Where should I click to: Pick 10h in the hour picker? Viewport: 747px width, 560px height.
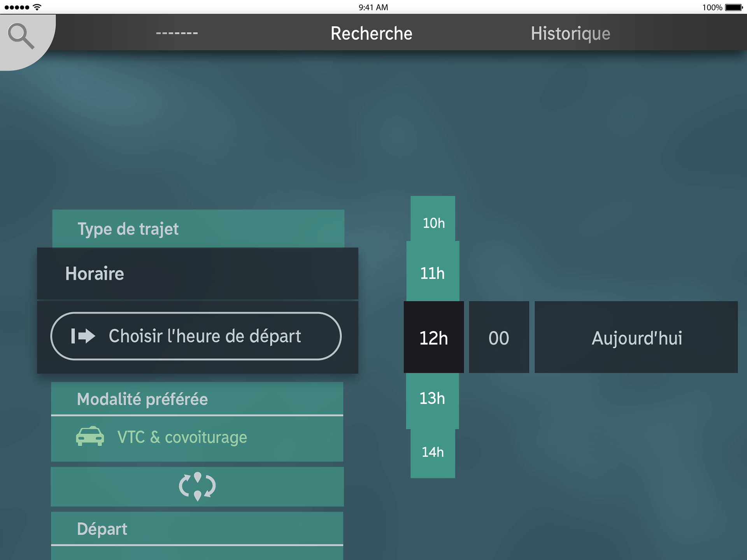click(433, 219)
